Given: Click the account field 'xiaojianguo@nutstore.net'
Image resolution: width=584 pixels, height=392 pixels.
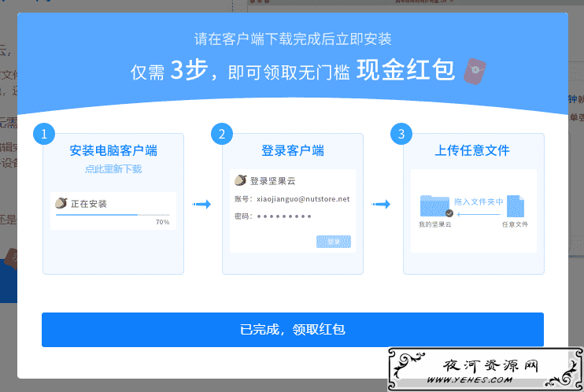Looking at the screenshot, I should (x=303, y=199).
